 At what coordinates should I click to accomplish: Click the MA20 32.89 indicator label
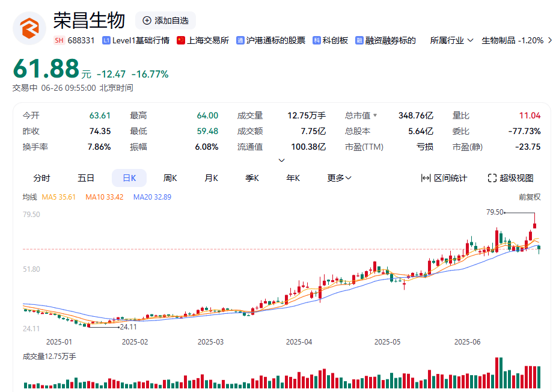tap(152, 197)
